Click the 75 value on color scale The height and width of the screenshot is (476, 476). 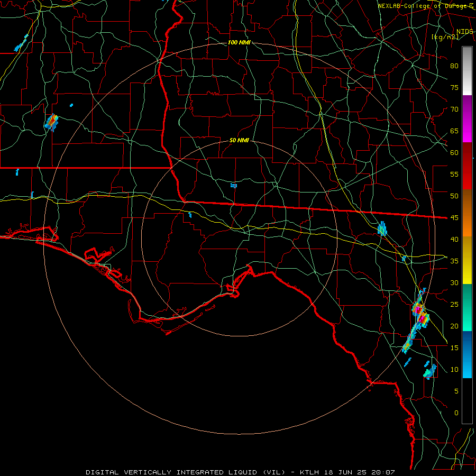(x=454, y=87)
